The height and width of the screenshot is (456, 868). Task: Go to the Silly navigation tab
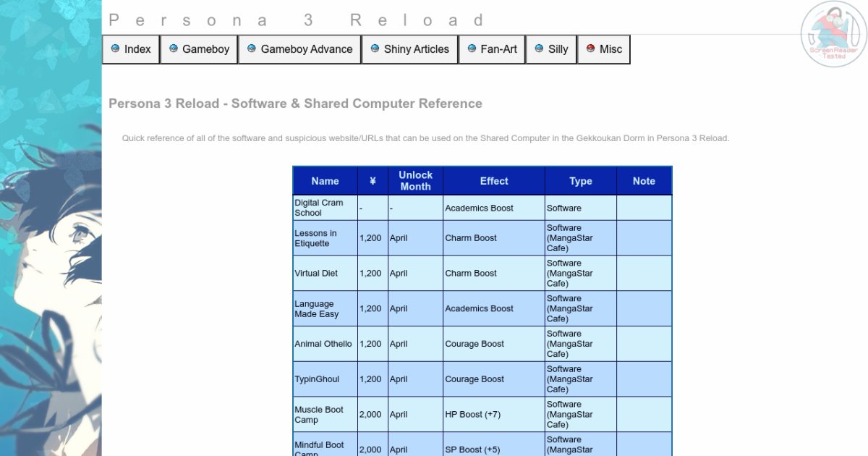point(551,49)
